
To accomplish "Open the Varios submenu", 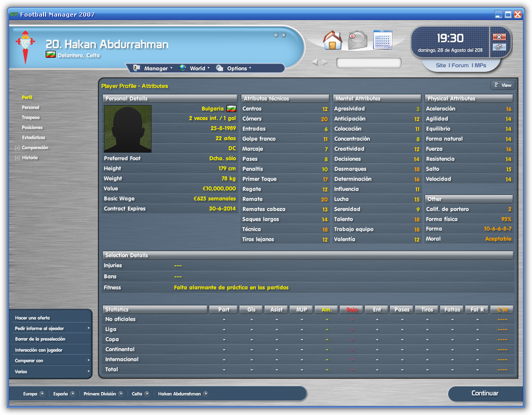I will click(51, 371).
